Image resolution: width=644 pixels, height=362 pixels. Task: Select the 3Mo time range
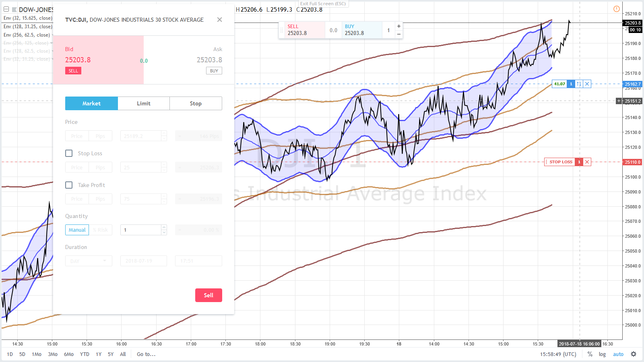pyautogui.click(x=53, y=354)
